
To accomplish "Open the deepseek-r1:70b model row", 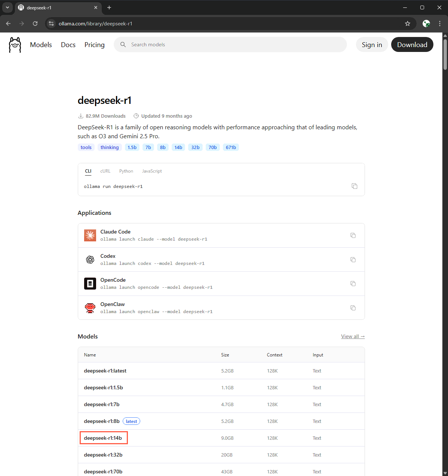I will point(221,470).
